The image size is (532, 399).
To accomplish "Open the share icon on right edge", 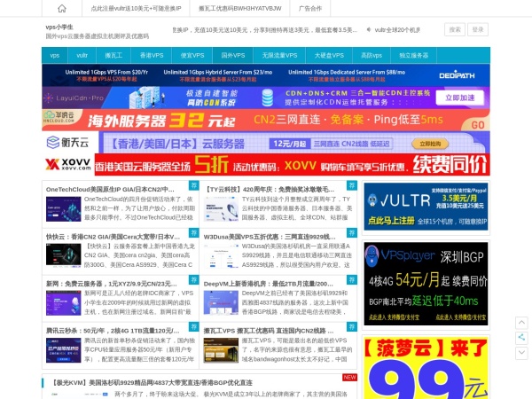I will pos(521,337).
